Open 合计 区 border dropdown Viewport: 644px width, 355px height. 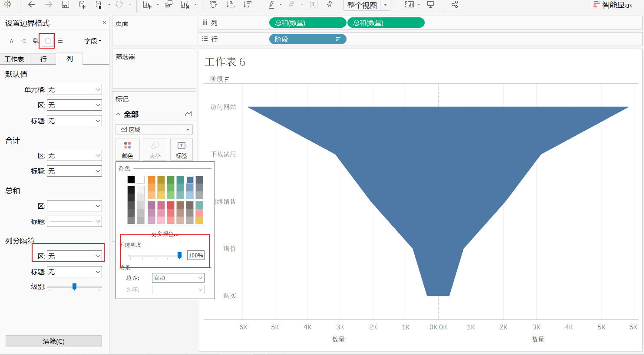[x=74, y=155]
